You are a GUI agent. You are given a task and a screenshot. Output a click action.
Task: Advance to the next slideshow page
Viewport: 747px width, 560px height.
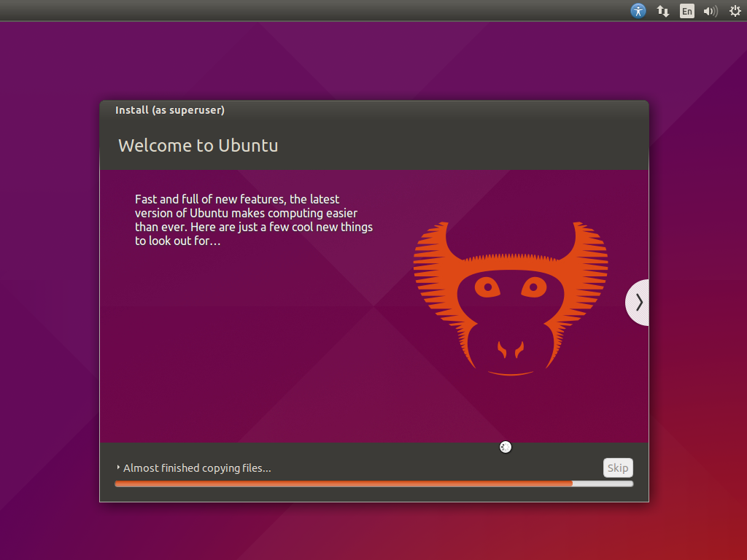tap(638, 303)
